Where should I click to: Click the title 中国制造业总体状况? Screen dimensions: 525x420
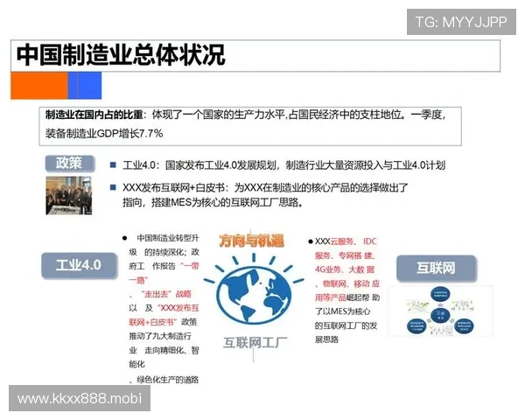[x=121, y=55]
